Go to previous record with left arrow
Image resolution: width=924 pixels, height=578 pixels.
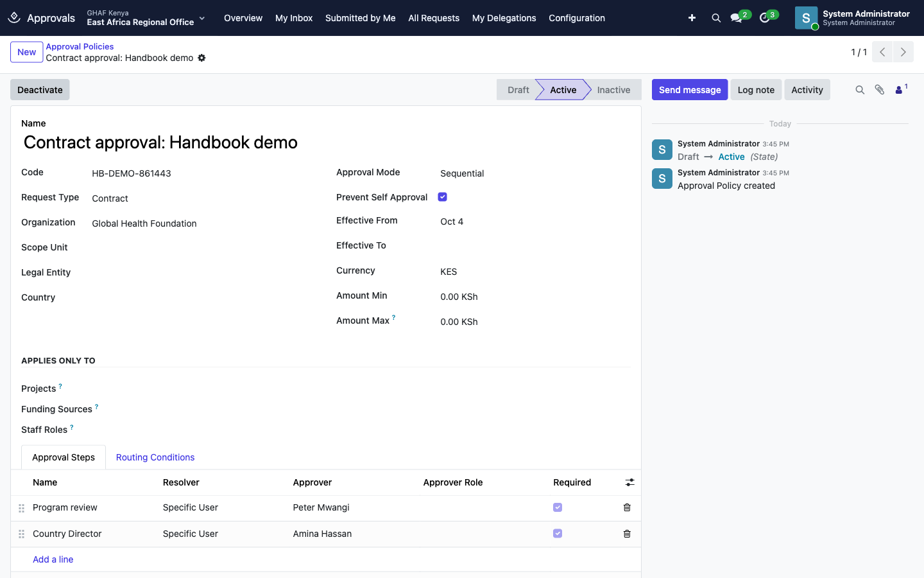tap(882, 52)
